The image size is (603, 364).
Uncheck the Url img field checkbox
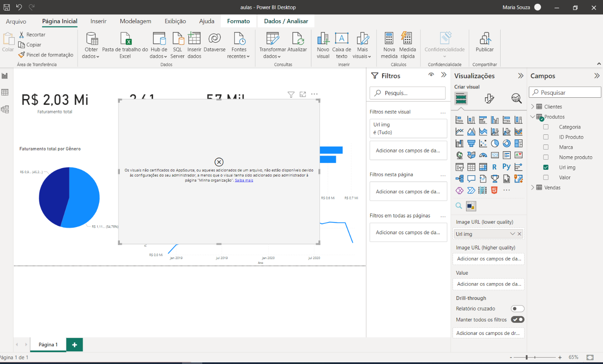(546, 167)
